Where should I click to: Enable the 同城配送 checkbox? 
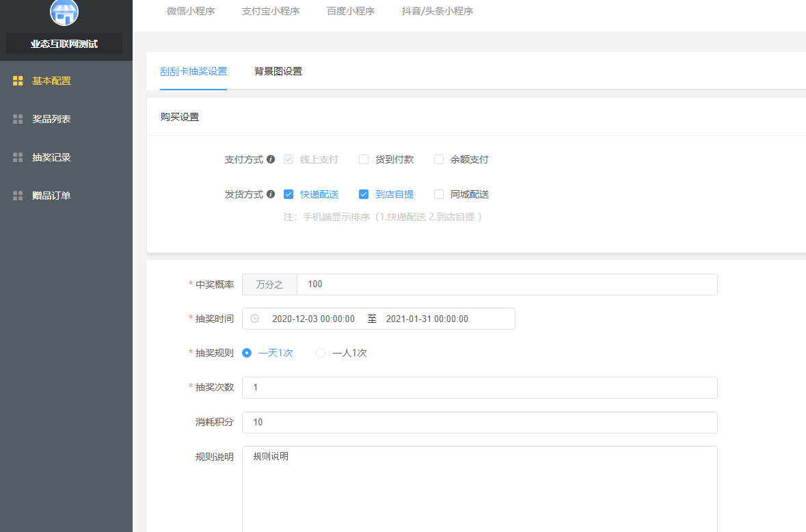pyautogui.click(x=438, y=194)
